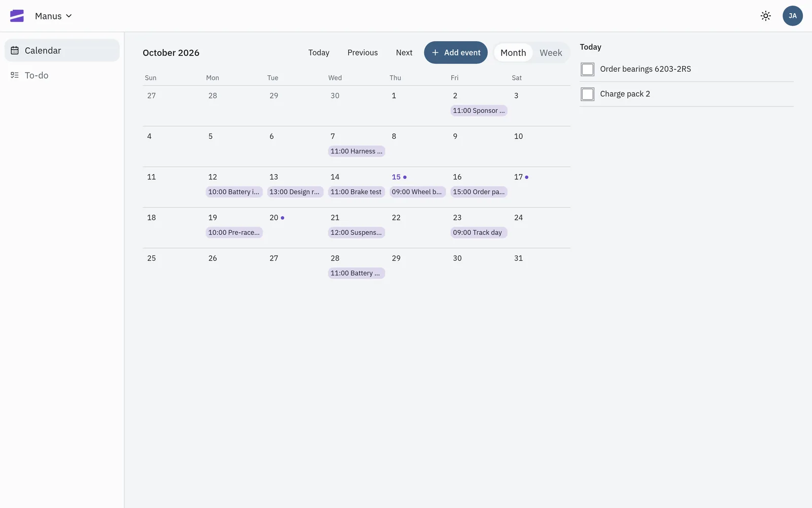Image resolution: width=812 pixels, height=508 pixels.
Task: Click the Add event button
Action: point(456,52)
